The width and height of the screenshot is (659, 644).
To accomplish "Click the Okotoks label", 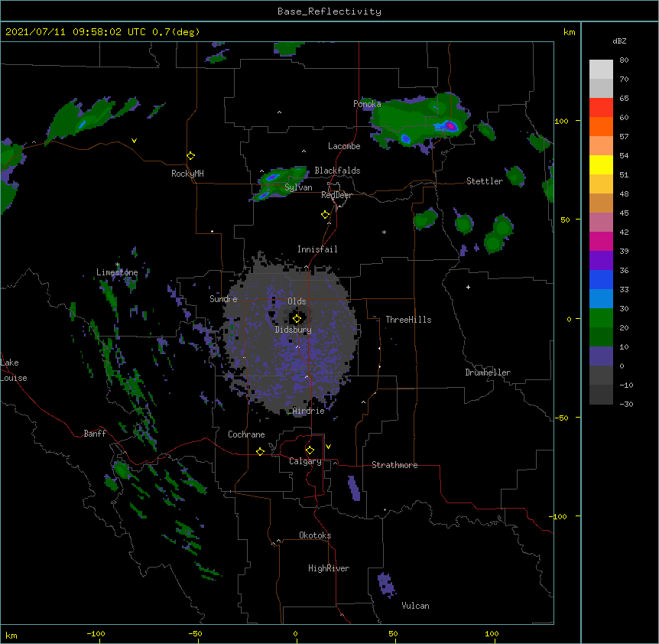I will pyautogui.click(x=315, y=535).
